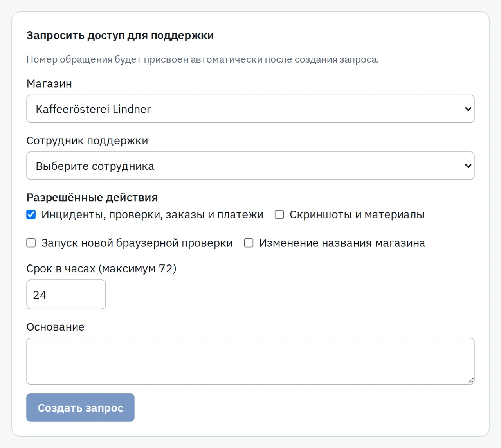Grab the Основание textarea resize handle
The image size is (501, 448).
pyautogui.click(x=471, y=381)
